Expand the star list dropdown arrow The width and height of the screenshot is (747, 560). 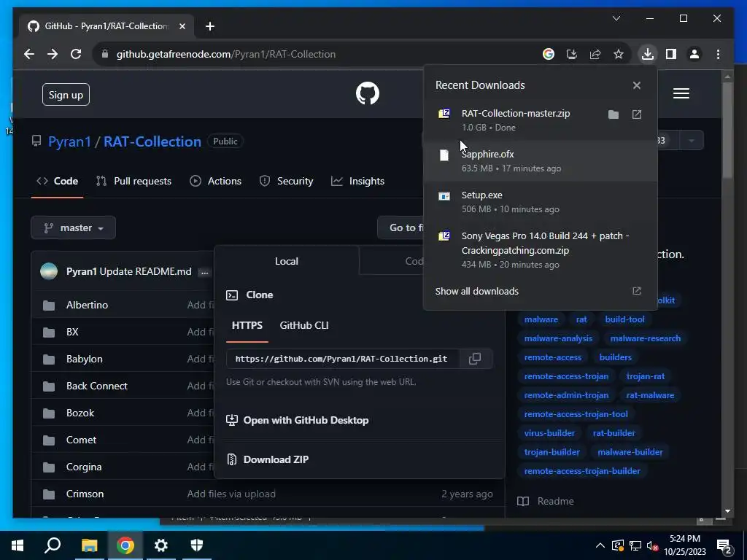(x=691, y=141)
